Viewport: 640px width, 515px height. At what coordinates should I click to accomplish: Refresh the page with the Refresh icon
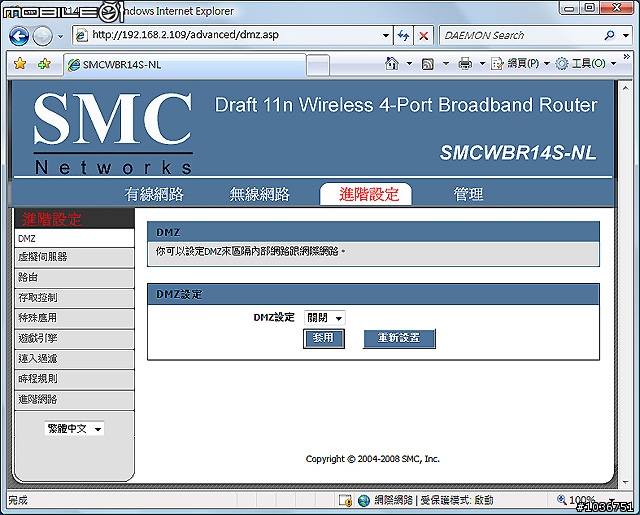(403, 36)
